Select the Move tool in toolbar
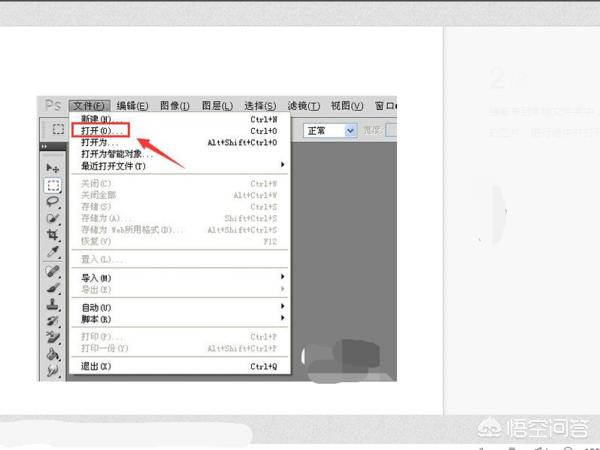600x450 pixels. click(x=53, y=169)
